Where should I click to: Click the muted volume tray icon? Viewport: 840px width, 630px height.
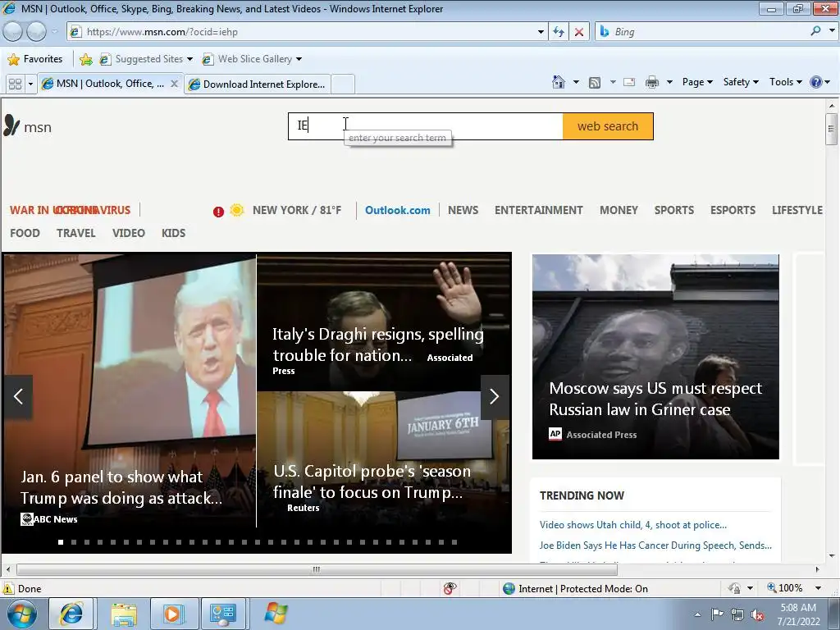point(757,614)
